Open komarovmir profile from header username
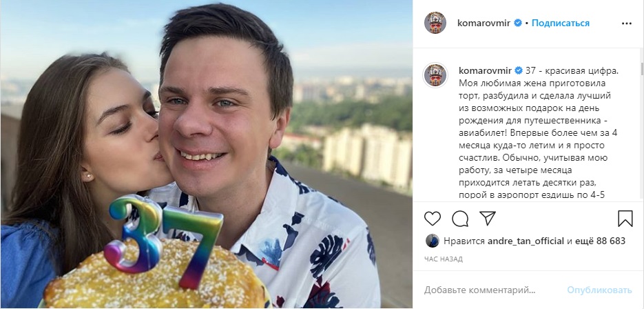This screenshot has width=644, height=309. 484,23
